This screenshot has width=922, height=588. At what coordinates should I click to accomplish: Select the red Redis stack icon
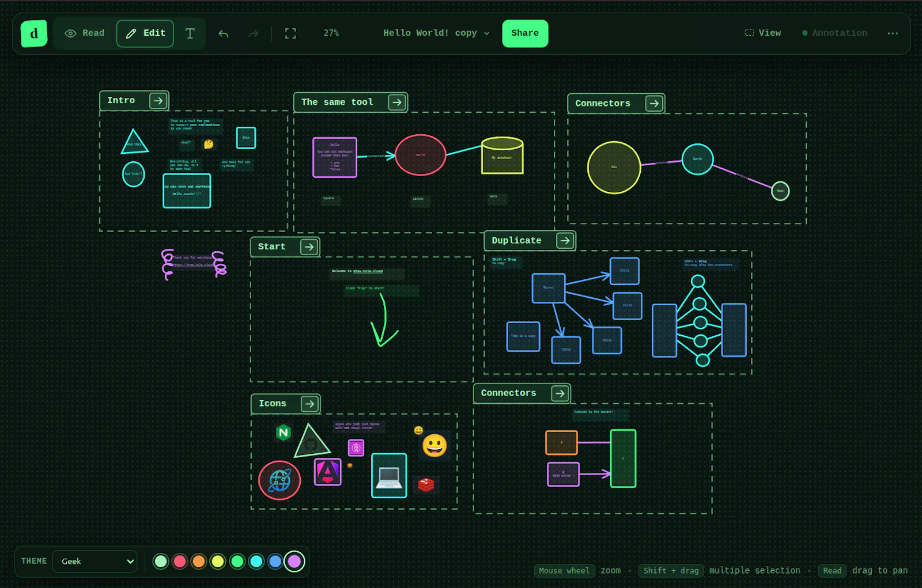click(426, 485)
